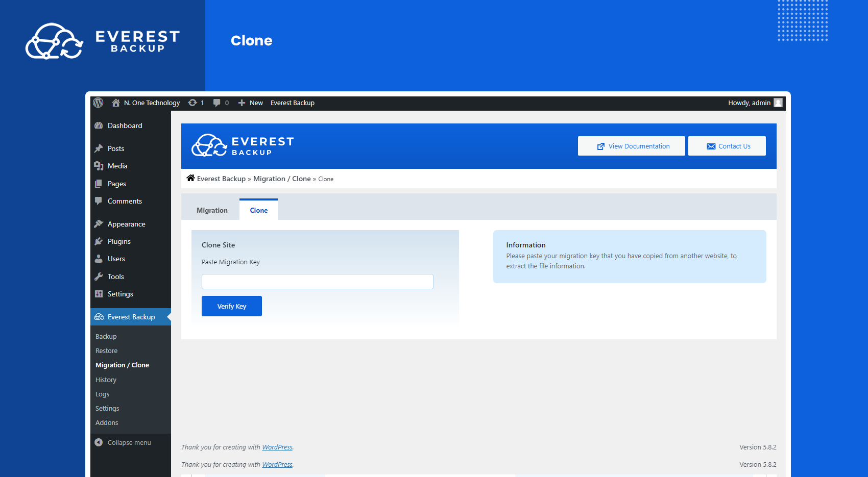Click the Dashboard gauge icon
This screenshot has width=868, height=477.
tap(99, 125)
